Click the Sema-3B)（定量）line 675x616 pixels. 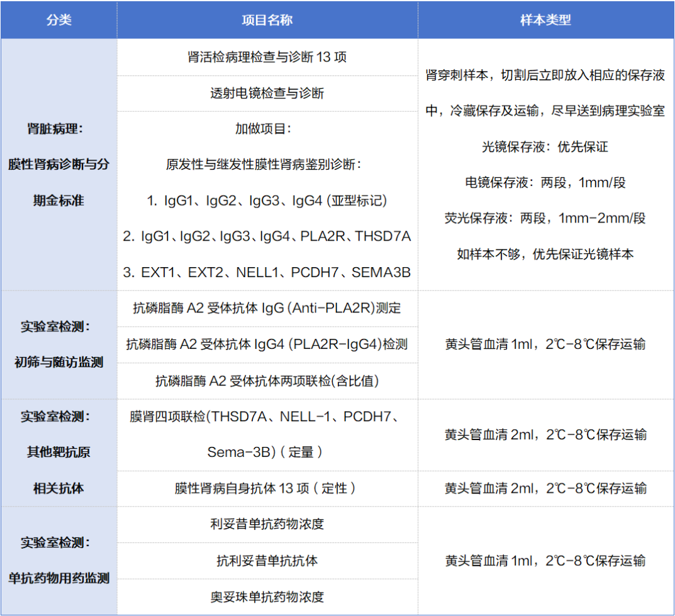[264, 452]
